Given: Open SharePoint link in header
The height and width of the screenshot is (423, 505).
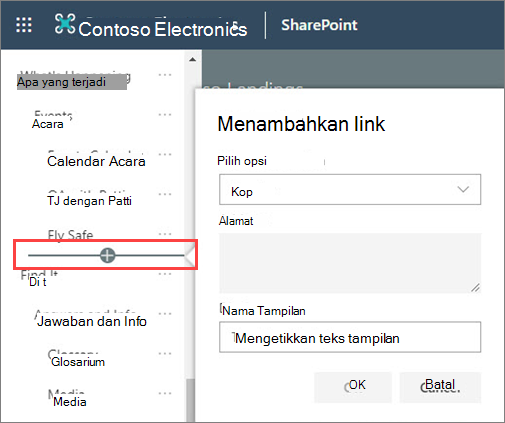Looking at the screenshot, I should point(319,25).
